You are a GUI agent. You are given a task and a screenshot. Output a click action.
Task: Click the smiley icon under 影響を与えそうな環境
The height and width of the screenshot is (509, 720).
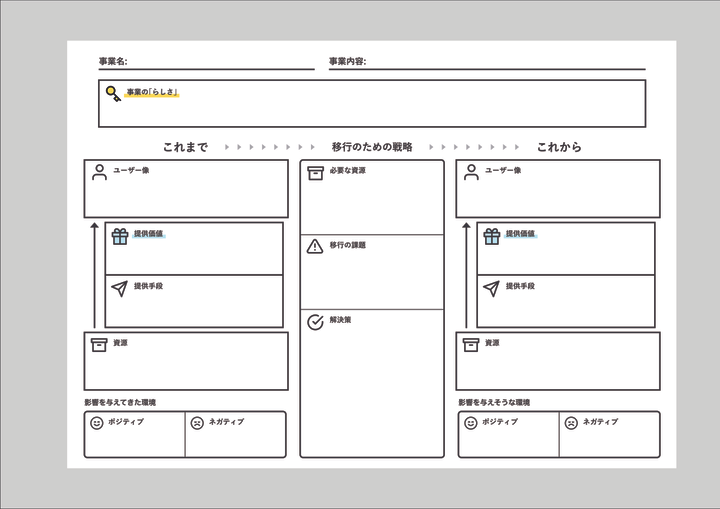tap(471, 423)
